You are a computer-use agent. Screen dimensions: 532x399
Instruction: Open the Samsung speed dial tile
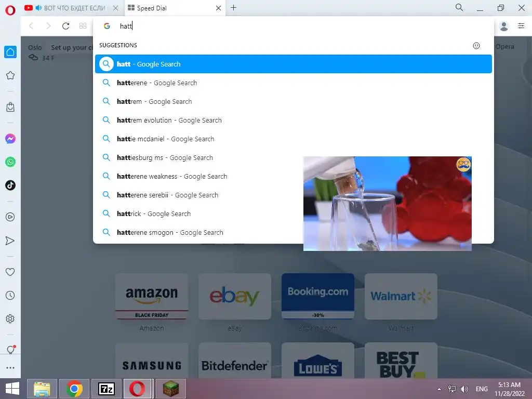[152, 361]
